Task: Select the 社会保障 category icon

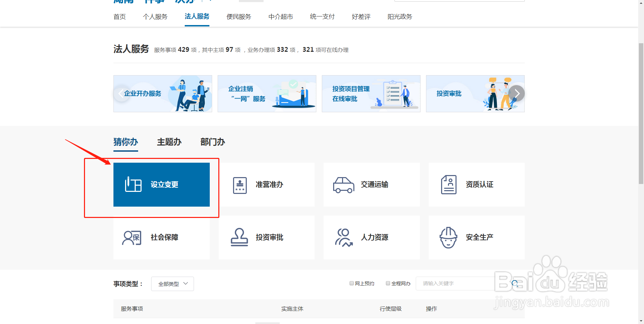Action: 132,237
